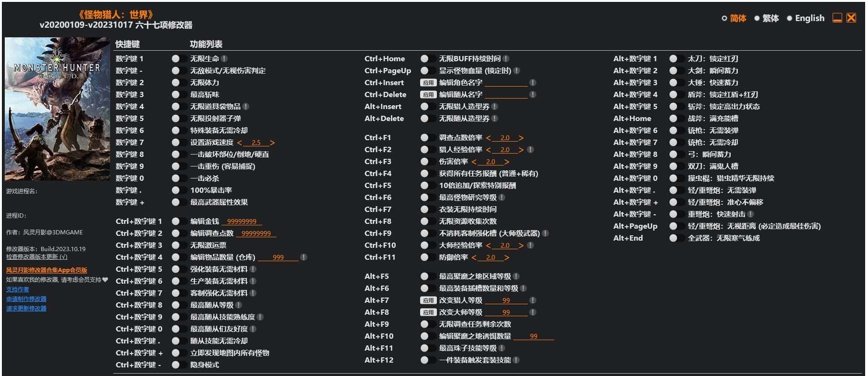Click the info icon beside 改变大师等级

click(x=533, y=312)
